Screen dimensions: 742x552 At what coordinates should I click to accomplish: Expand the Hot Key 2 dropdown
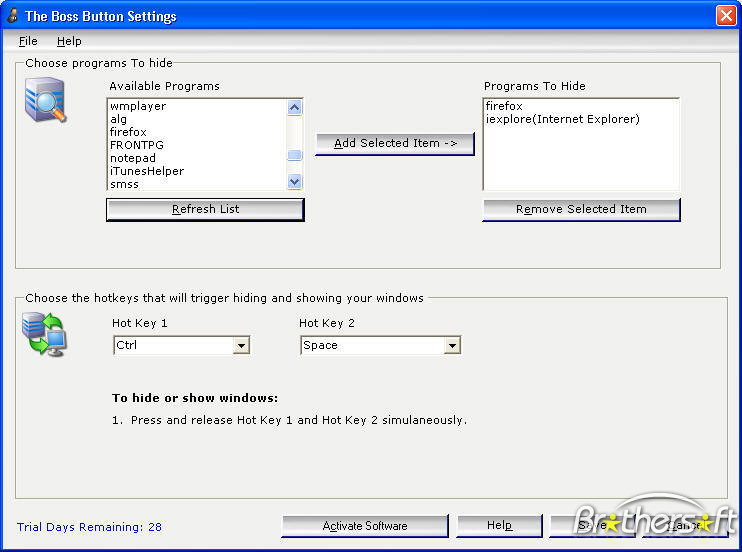(x=452, y=346)
